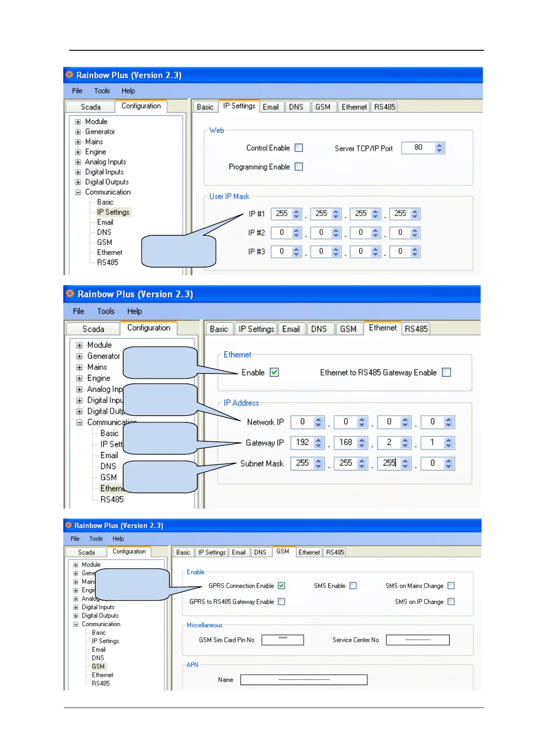
Task: Select Ethernet tree item in IP Settings window
Action: 110,252
